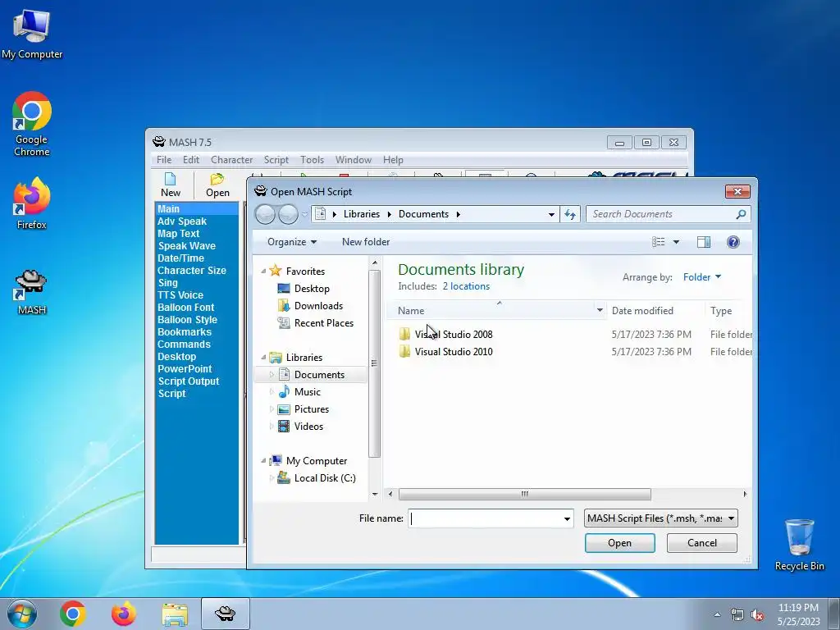This screenshot has height=630, width=840.
Task: Collapse the My Computer tree group
Action: click(x=263, y=461)
